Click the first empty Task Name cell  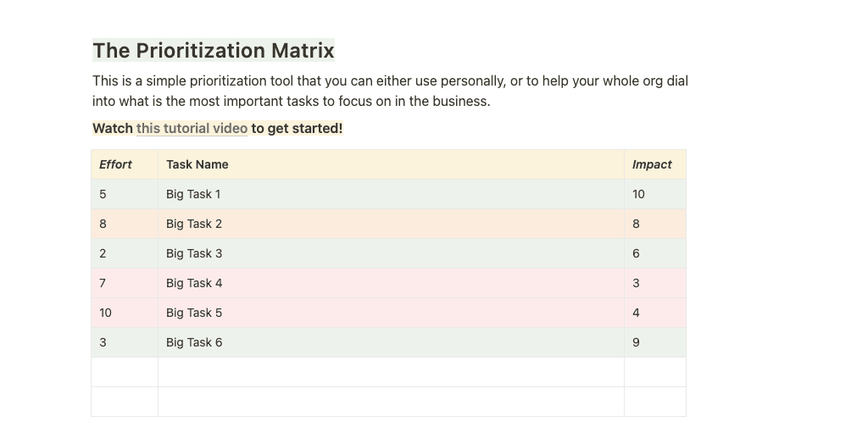coord(391,372)
